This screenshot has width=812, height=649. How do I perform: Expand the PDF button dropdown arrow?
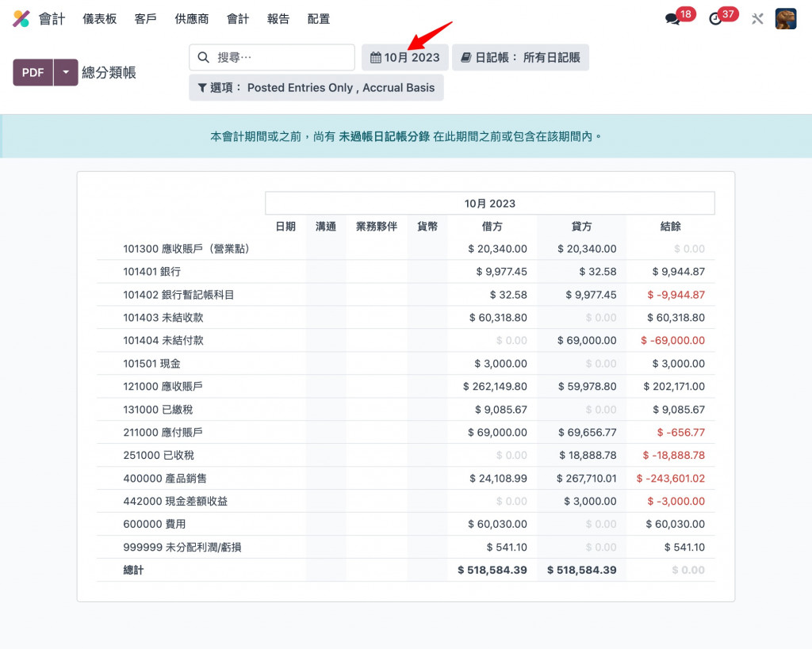coord(66,72)
